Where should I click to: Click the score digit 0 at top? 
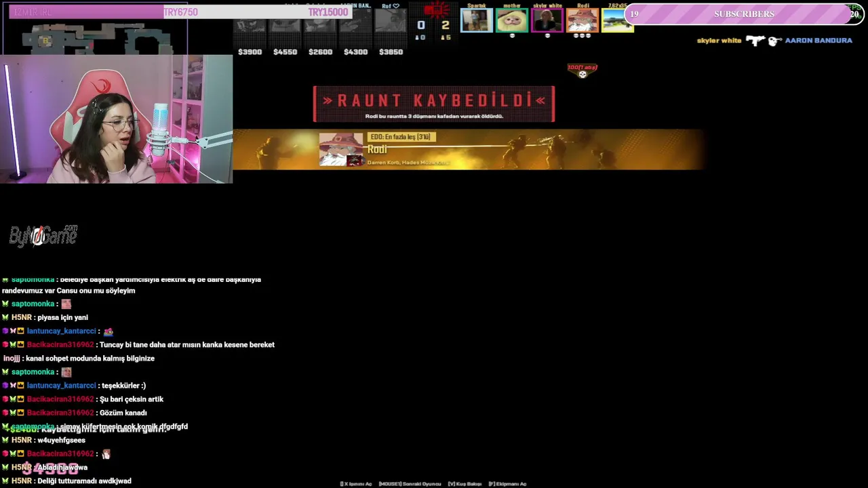[x=420, y=25]
